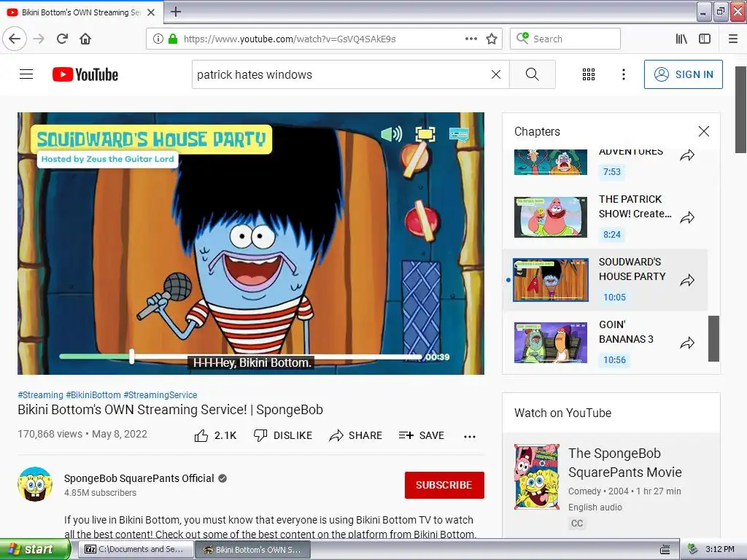Like the video with thumbs up
This screenshot has width=747, height=560.
click(x=215, y=435)
